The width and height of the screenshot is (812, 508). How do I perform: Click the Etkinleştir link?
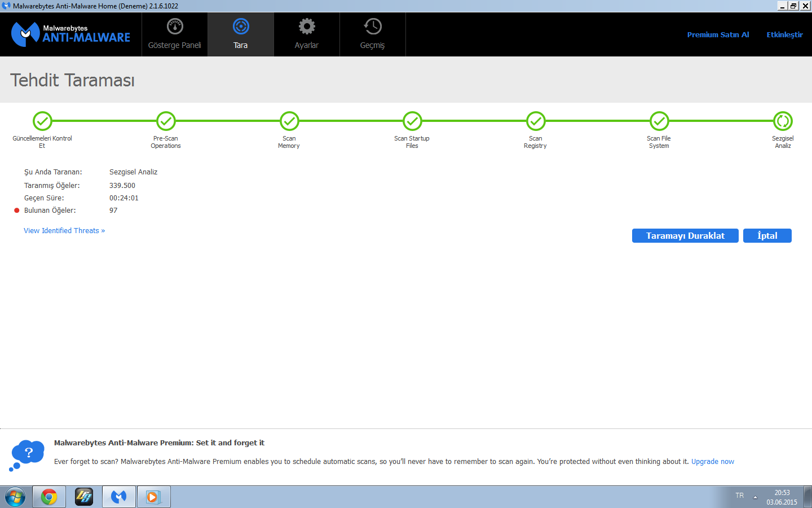coord(784,34)
